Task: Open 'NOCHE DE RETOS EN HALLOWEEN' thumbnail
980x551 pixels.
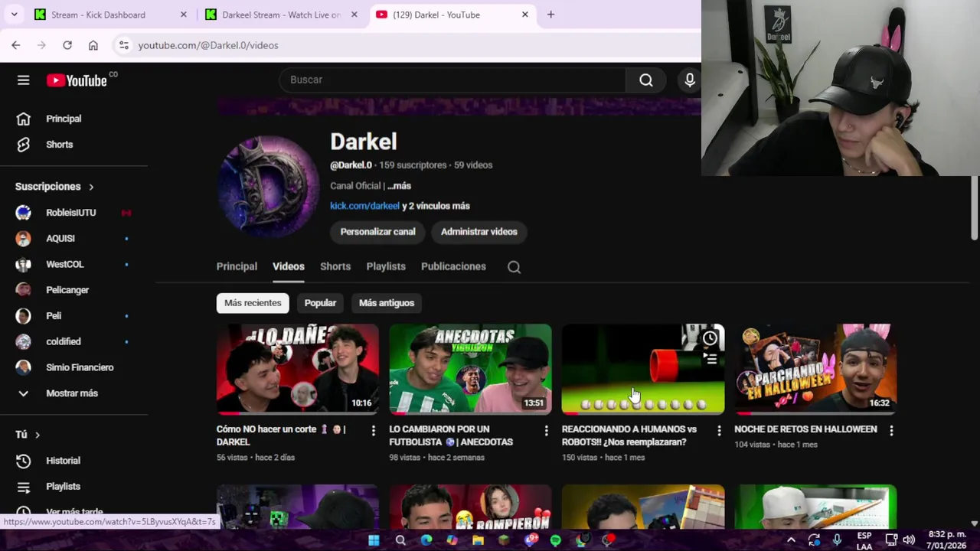Action: 815,369
